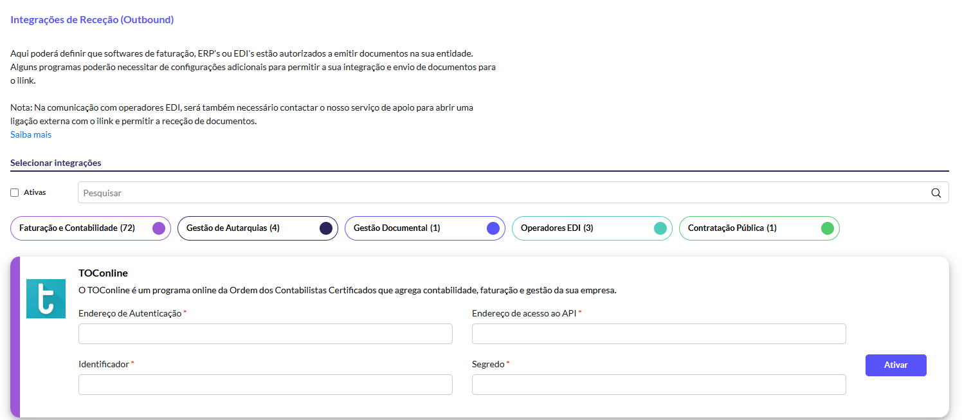
Task: Click the Endereço de Autenticação field
Action: click(265, 333)
